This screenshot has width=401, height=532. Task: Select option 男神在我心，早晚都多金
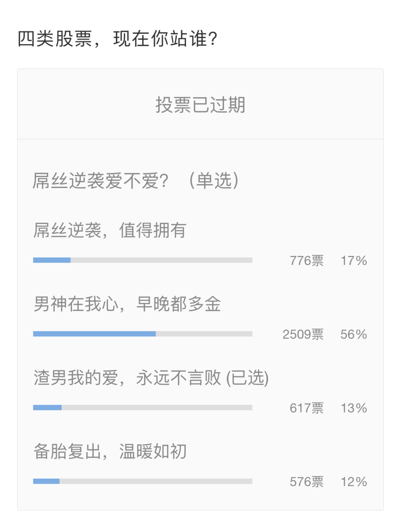[127, 304]
